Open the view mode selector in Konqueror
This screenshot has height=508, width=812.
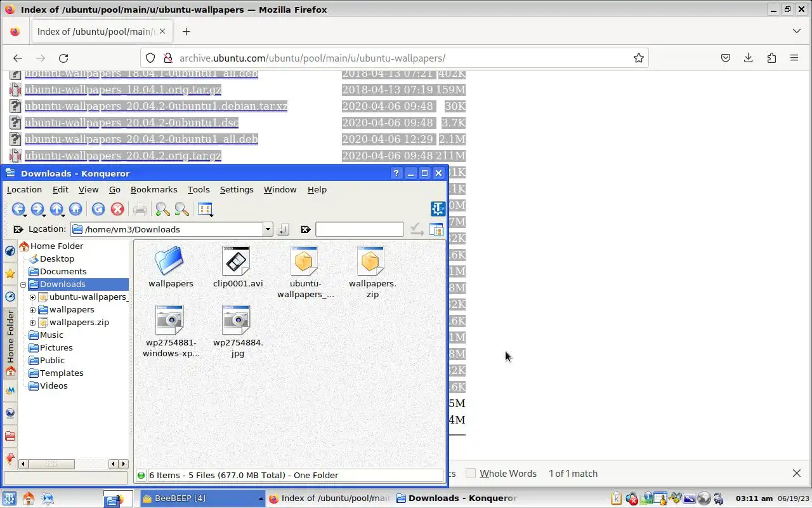coord(205,209)
